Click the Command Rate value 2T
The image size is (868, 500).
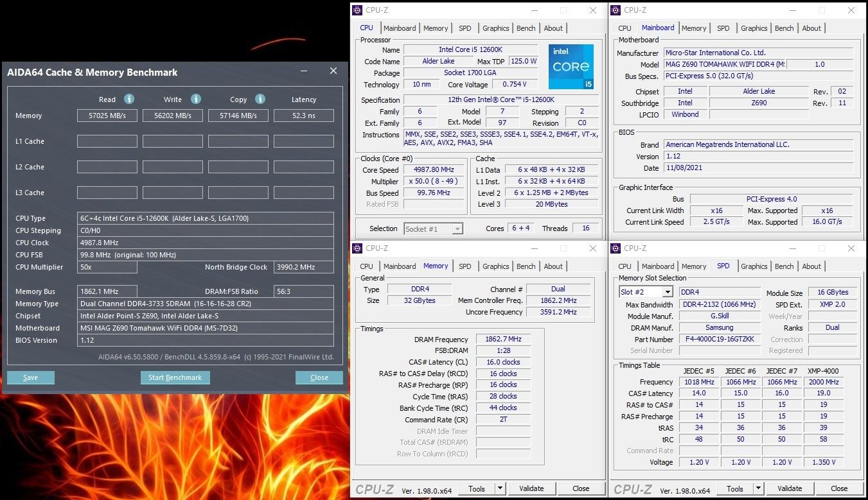503,420
